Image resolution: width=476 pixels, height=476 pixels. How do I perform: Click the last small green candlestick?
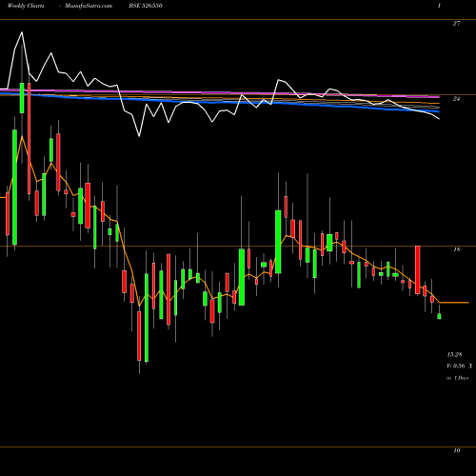tap(439, 316)
